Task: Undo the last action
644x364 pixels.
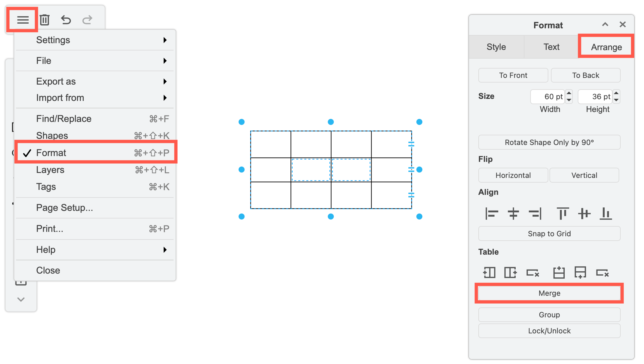Action: coord(66,20)
